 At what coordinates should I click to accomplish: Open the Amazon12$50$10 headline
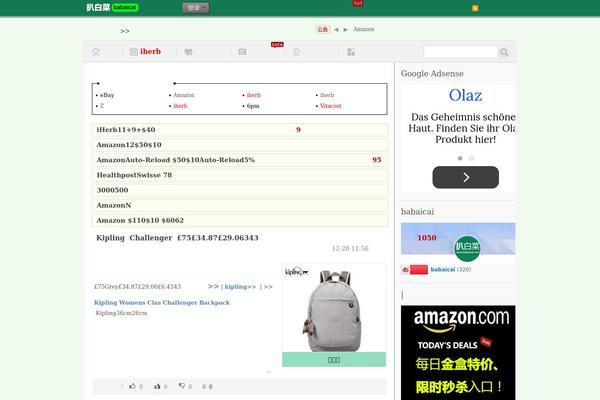pyautogui.click(x=129, y=145)
